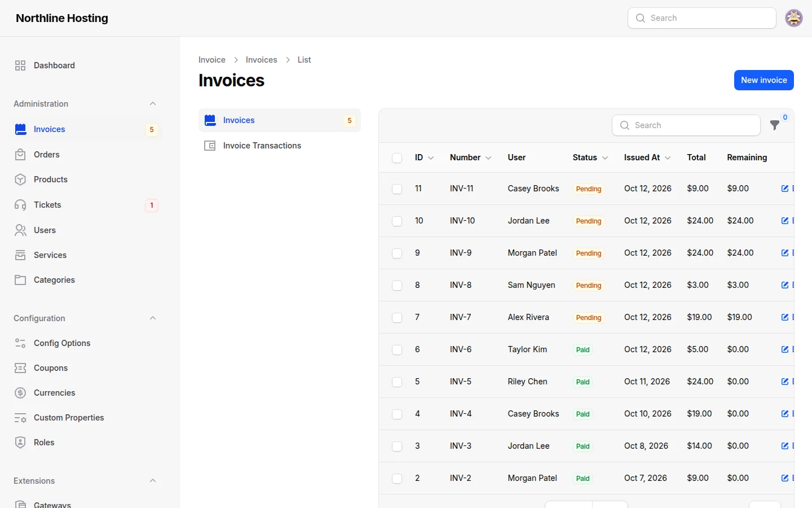Image resolution: width=812 pixels, height=508 pixels.
Task: Click the Invoice breadcrumb root link
Action: click(x=212, y=60)
